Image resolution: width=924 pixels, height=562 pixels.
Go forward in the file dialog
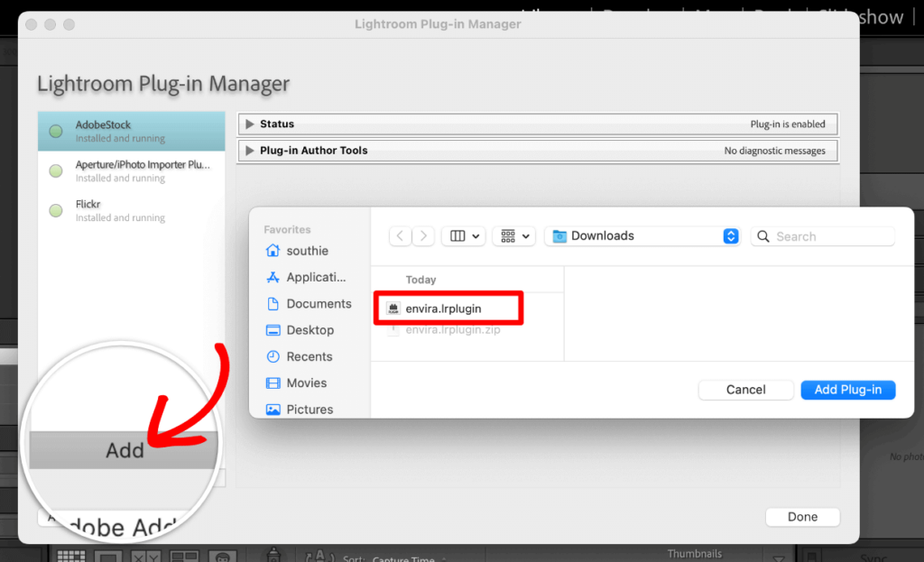point(423,235)
